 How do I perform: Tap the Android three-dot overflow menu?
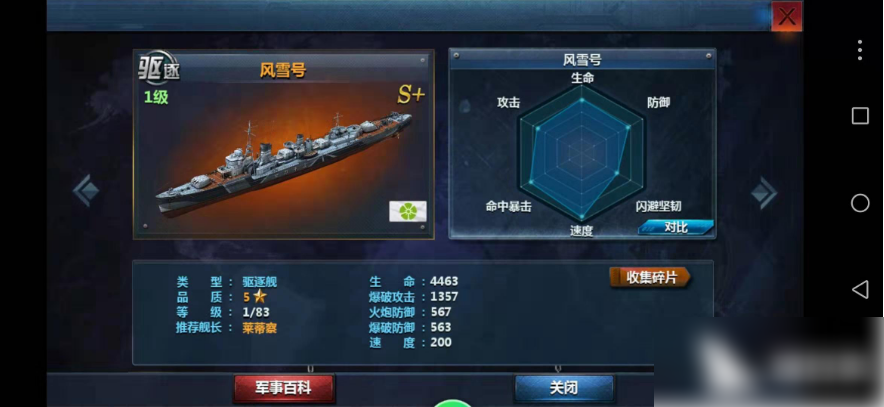pyautogui.click(x=860, y=50)
